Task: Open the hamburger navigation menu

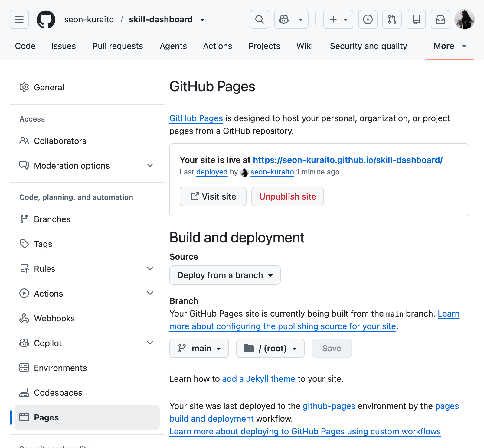Action: coord(19,19)
